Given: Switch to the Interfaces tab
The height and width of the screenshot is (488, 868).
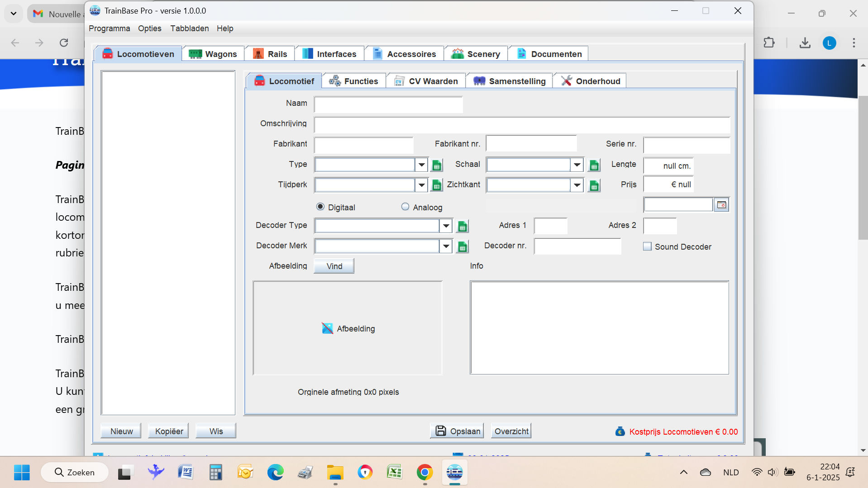Looking at the screenshot, I should click(329, 54).
